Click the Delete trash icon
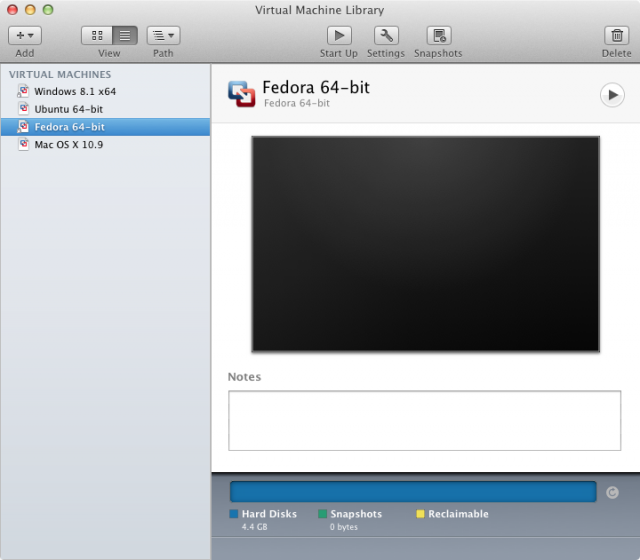This screenshot has height=560, width=640. pyautogui.click(x=617, y=36)
